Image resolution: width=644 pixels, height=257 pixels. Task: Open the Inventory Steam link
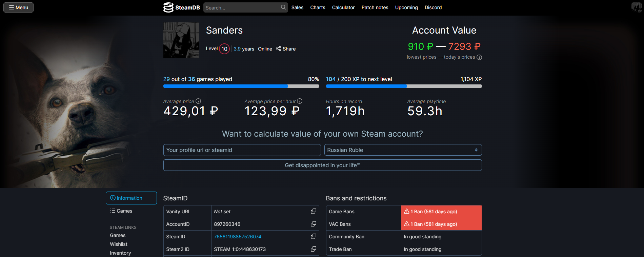[x=120, y=253]
